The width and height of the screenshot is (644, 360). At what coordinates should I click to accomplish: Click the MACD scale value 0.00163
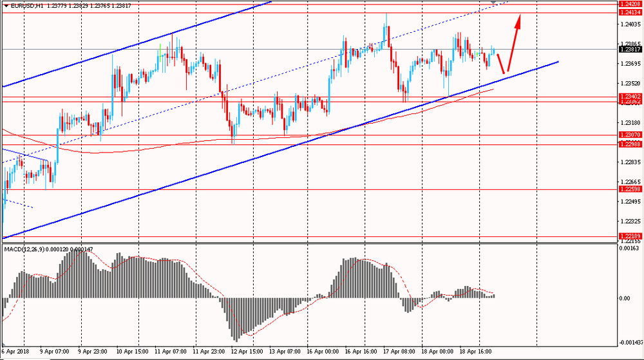click(x=629, y=248)
